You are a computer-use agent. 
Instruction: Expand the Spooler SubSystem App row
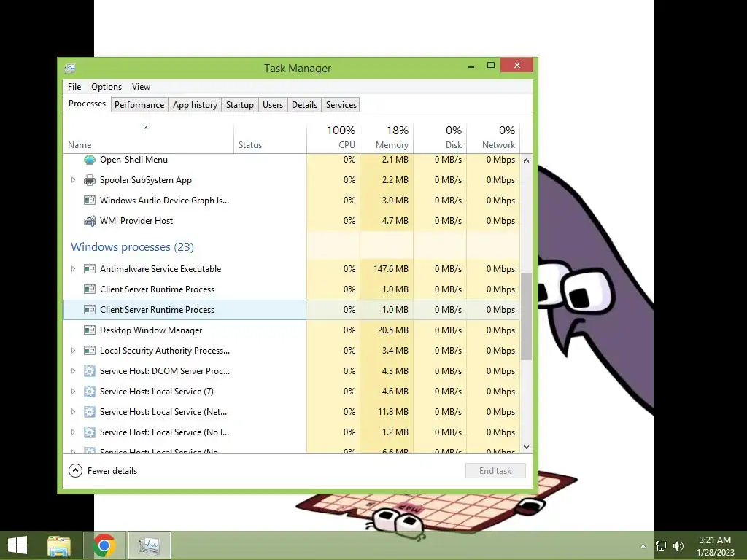tap(74, 180)
